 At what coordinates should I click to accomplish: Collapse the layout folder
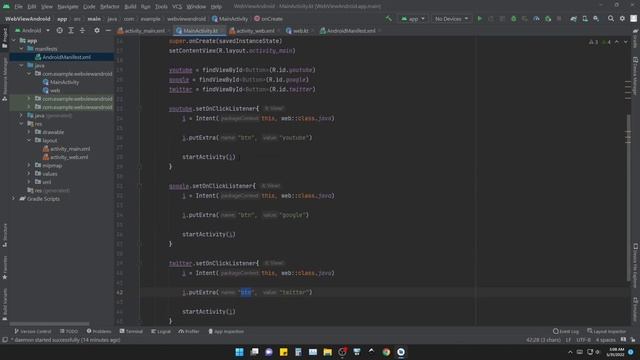tap(29, 140)
